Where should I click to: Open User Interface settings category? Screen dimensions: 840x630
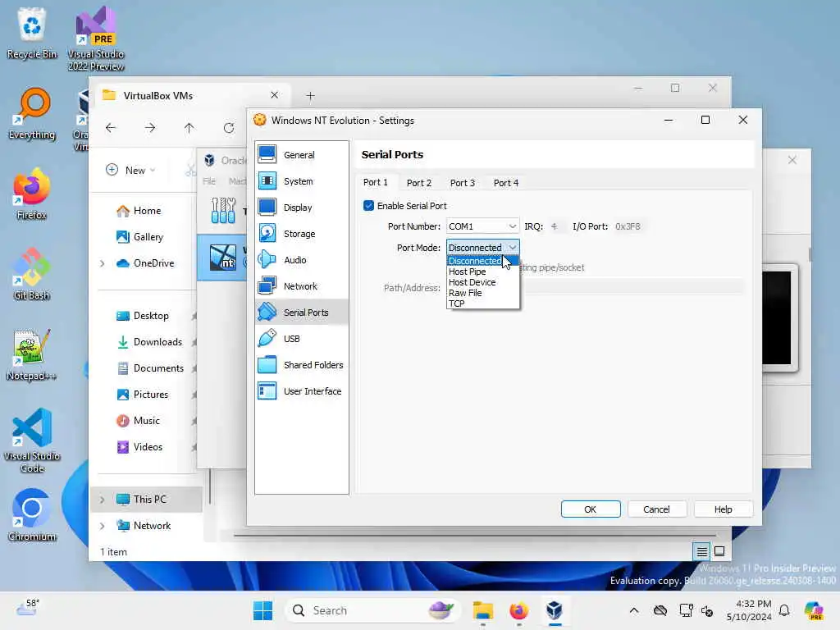pyautogui.click(x=301, y=391)
